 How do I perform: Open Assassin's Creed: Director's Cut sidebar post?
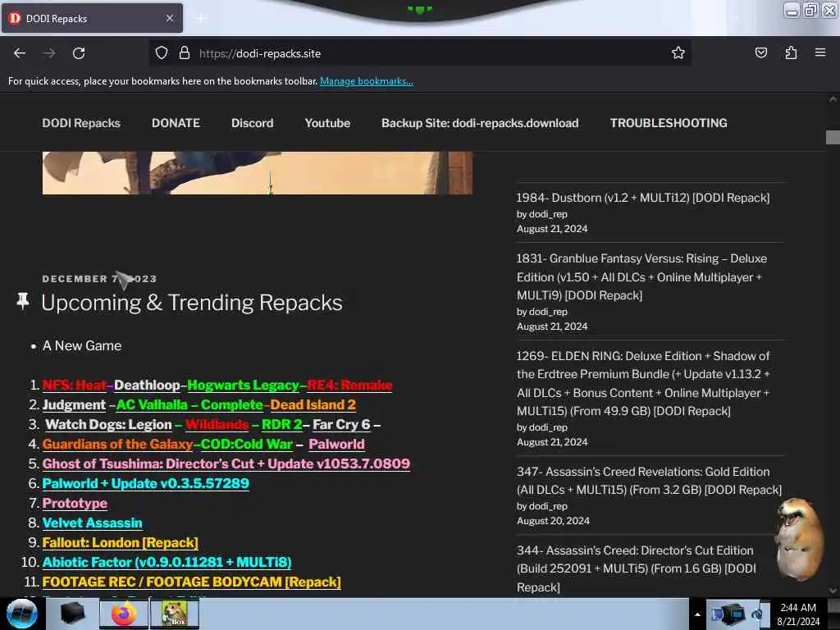tap(637, 569)
